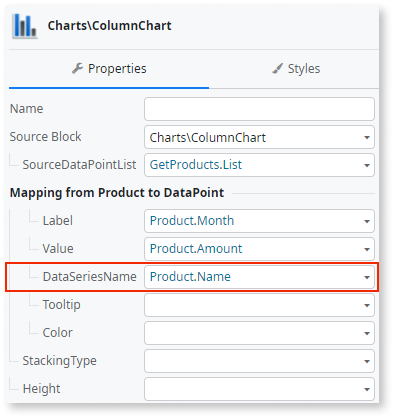The image size is (394, 418).
Task: Open the Label mapping dropdown arrow
Action: coord(367,221)
